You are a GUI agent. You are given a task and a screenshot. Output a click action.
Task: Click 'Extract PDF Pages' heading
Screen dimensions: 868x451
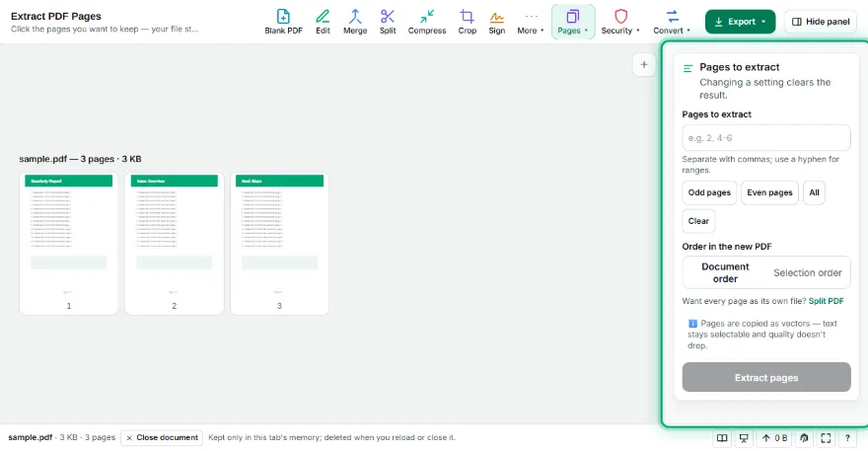56,16
